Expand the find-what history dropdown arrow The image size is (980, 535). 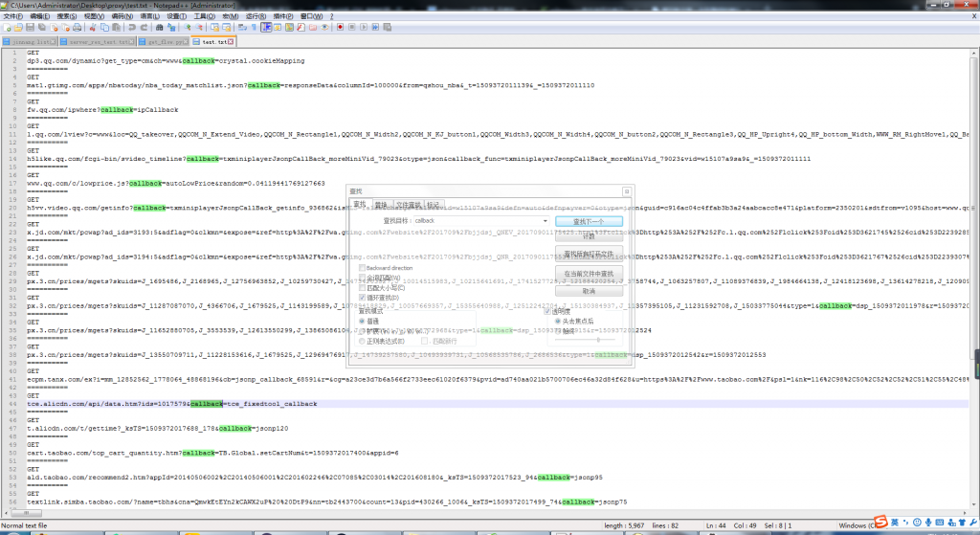(x=545, y=221)
